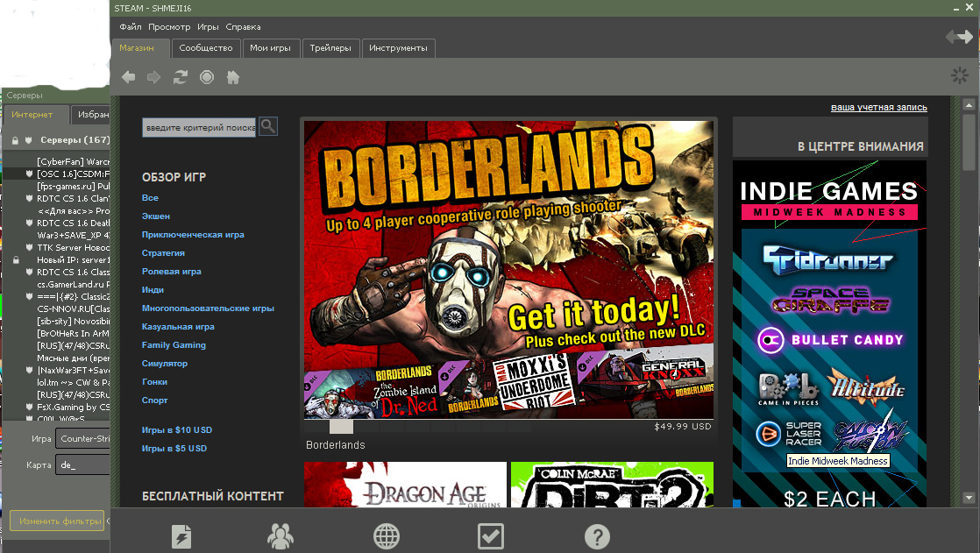Screen dimensions: 980x553
Task: Select Избранное tab in Servers window
Action: [90, 114]
